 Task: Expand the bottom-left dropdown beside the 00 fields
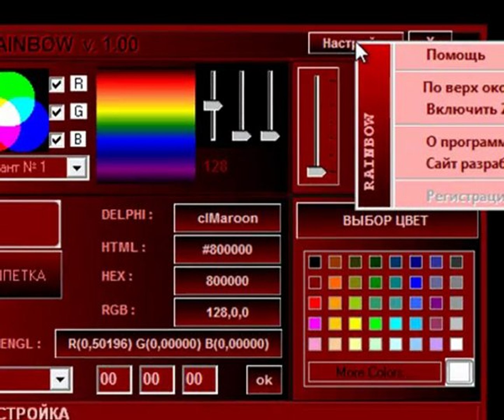pos(60,379)
